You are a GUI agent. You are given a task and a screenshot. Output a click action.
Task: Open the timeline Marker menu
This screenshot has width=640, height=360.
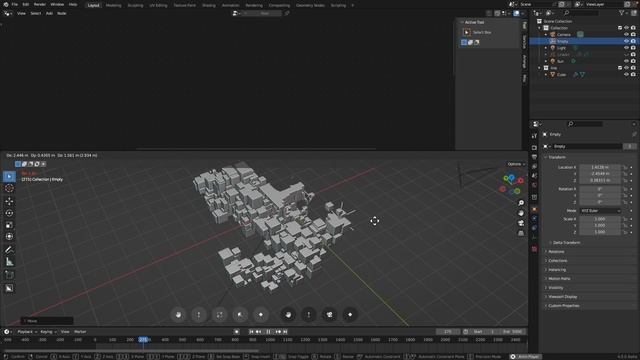pos(80,332)
